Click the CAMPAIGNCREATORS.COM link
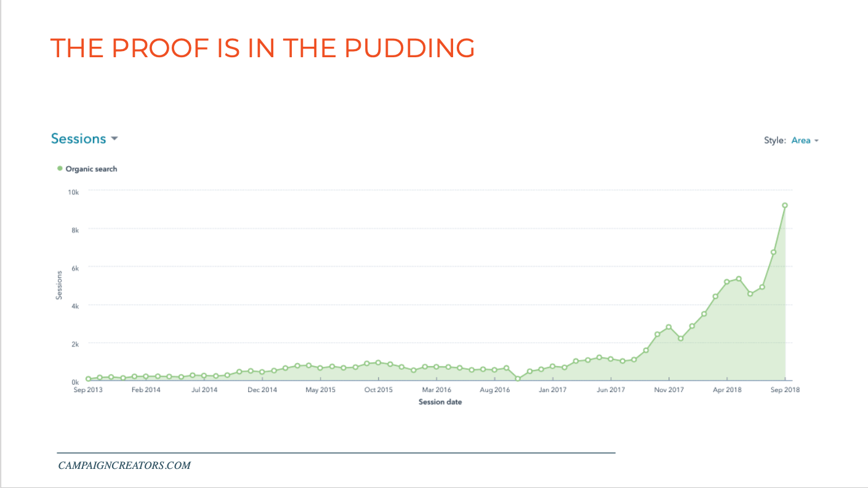 pyautogui.click(x=125, y=465)
